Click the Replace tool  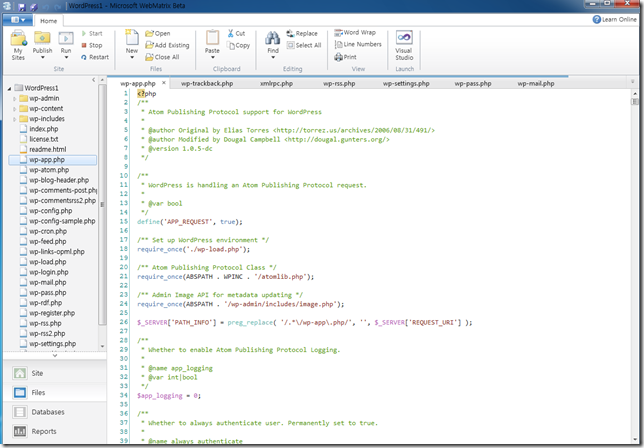click(x=302, y=33)
